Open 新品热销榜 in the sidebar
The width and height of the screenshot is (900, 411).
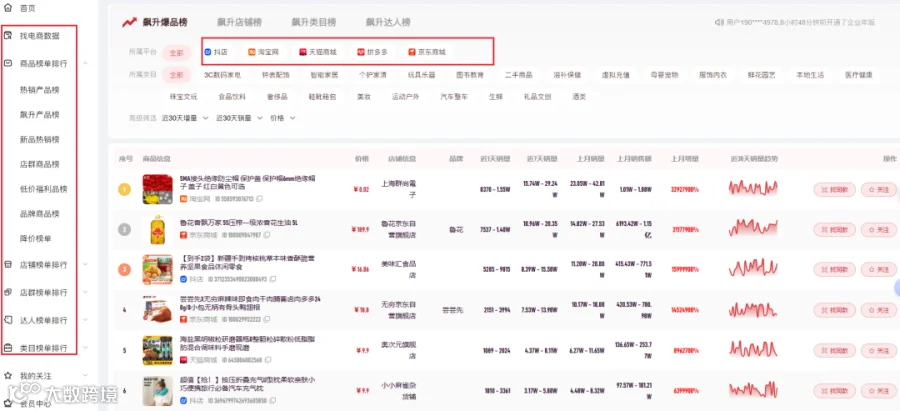(40, 139)
